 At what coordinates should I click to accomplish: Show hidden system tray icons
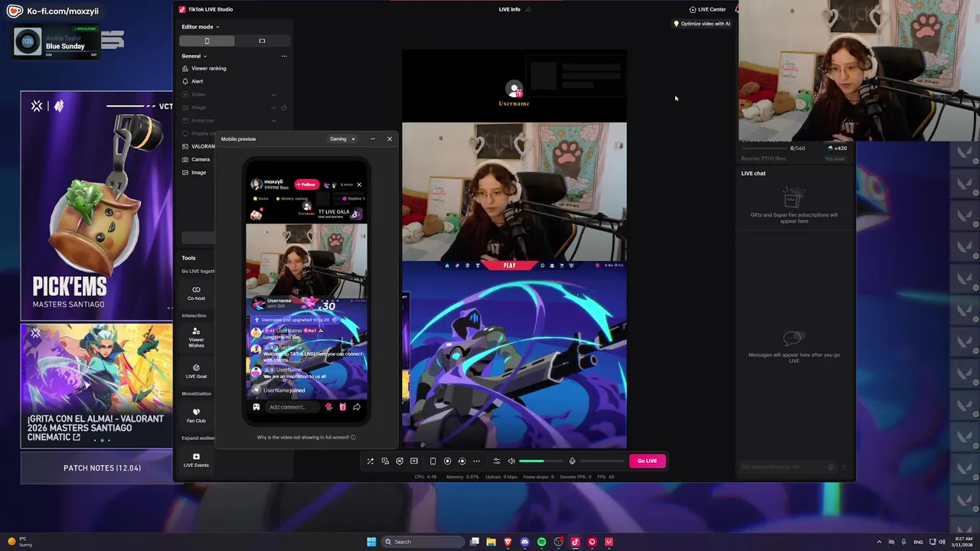click(x=879, y=542)
